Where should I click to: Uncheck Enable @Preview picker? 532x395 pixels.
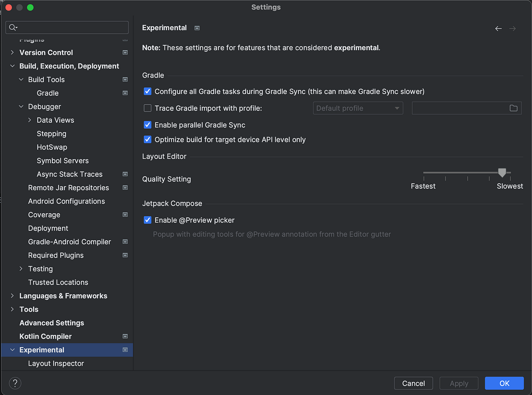click(x=148, y=220)
